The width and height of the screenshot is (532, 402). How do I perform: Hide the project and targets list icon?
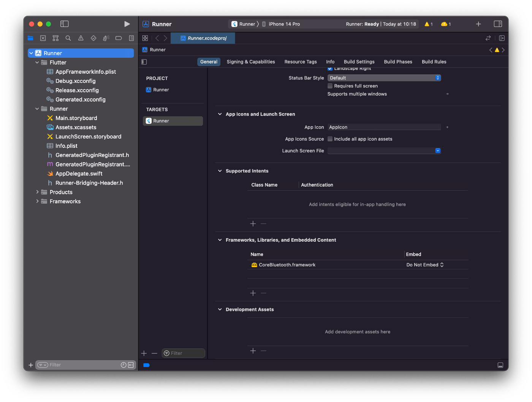click(x=144, y=62)
